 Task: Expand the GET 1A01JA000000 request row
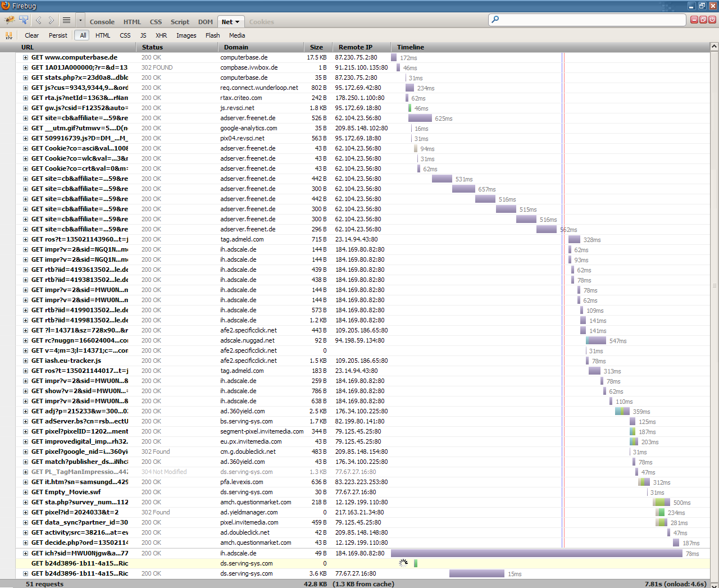click(25, 67)
